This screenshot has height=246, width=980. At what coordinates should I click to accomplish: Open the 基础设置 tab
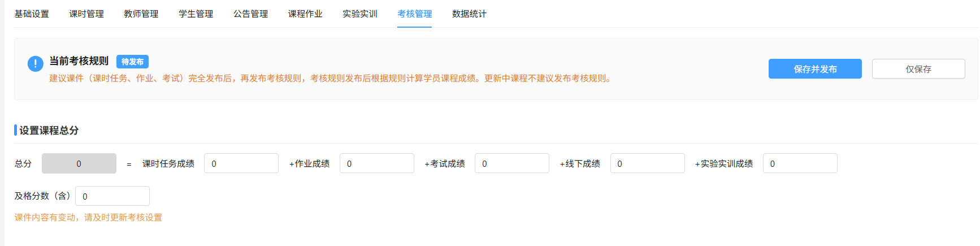pos(32,14)
